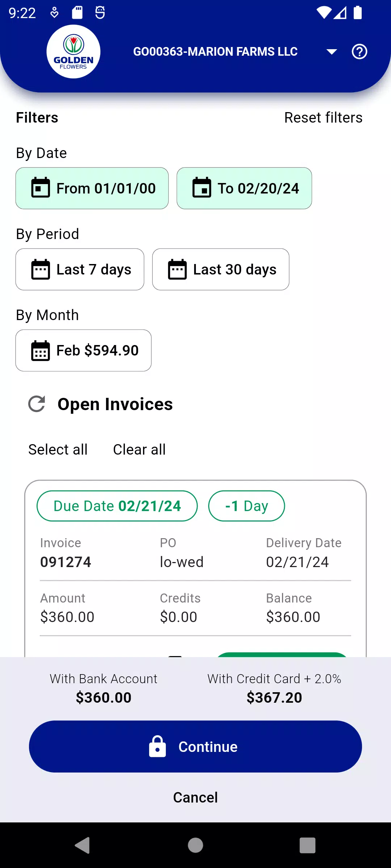
Task: Tap the Android home circle icon
Action: point(195,845)
